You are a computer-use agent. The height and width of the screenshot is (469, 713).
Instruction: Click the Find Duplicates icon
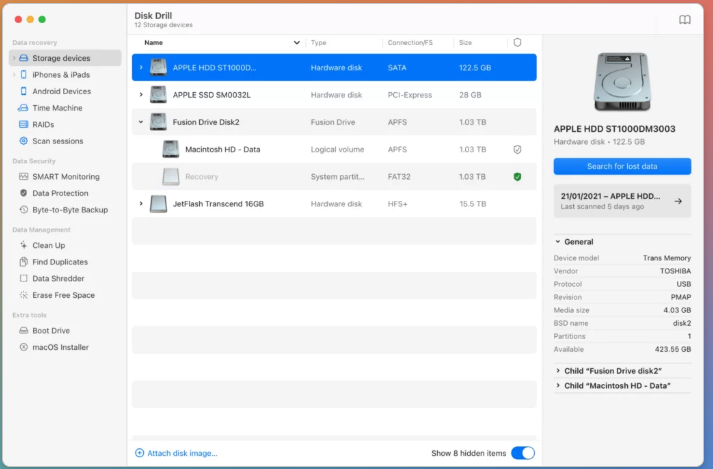coord(24,262)
